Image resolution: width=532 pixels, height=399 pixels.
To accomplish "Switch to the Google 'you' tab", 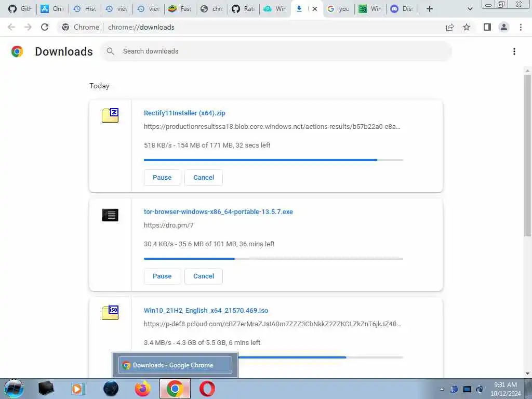I will coord(338,9).
